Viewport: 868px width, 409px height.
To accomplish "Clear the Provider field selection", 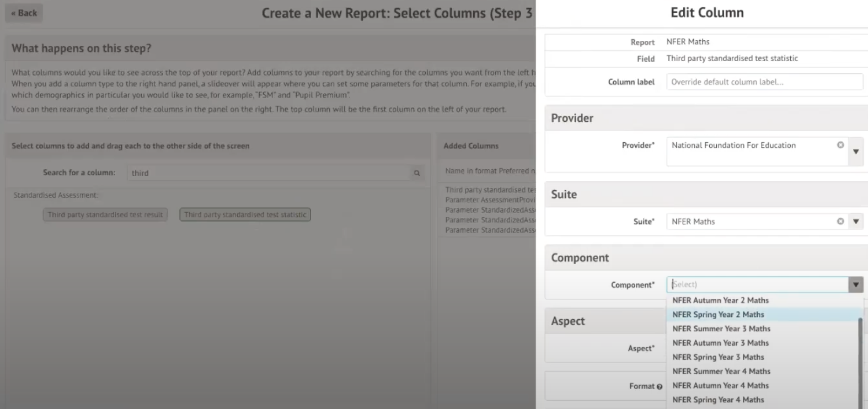I will 840,145.
